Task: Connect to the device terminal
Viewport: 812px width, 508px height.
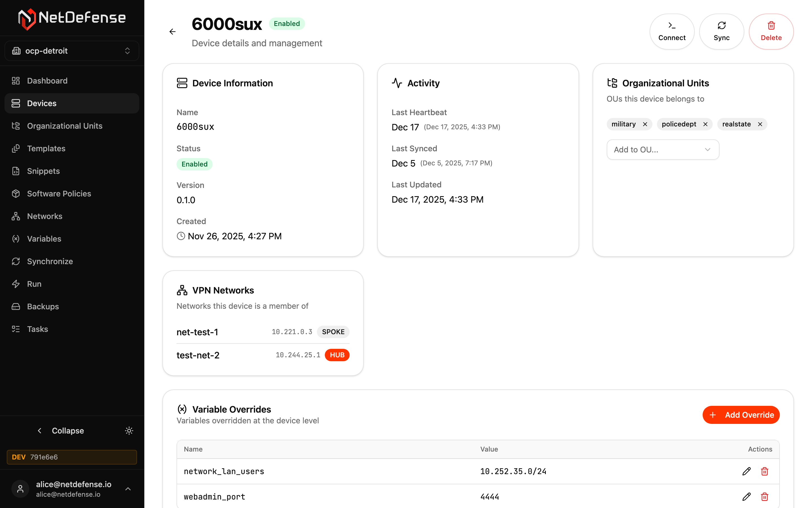Action: tap(672, 32)
